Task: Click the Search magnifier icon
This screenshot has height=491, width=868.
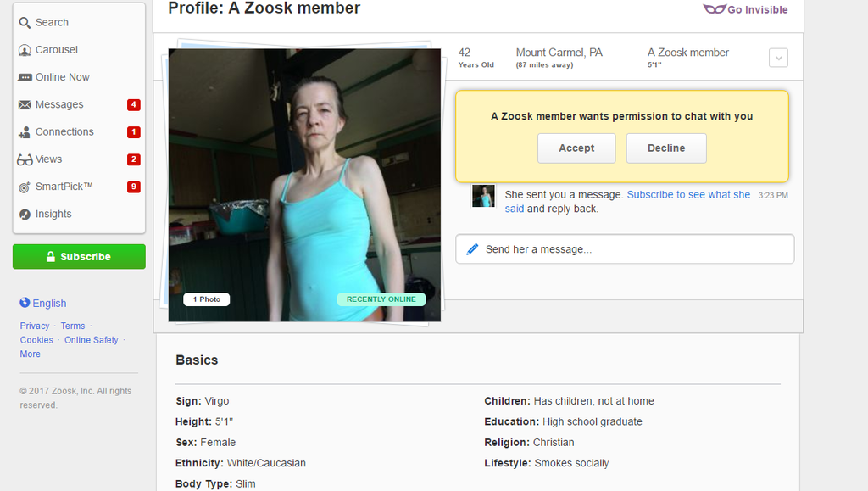Action: tap(25, 23)
